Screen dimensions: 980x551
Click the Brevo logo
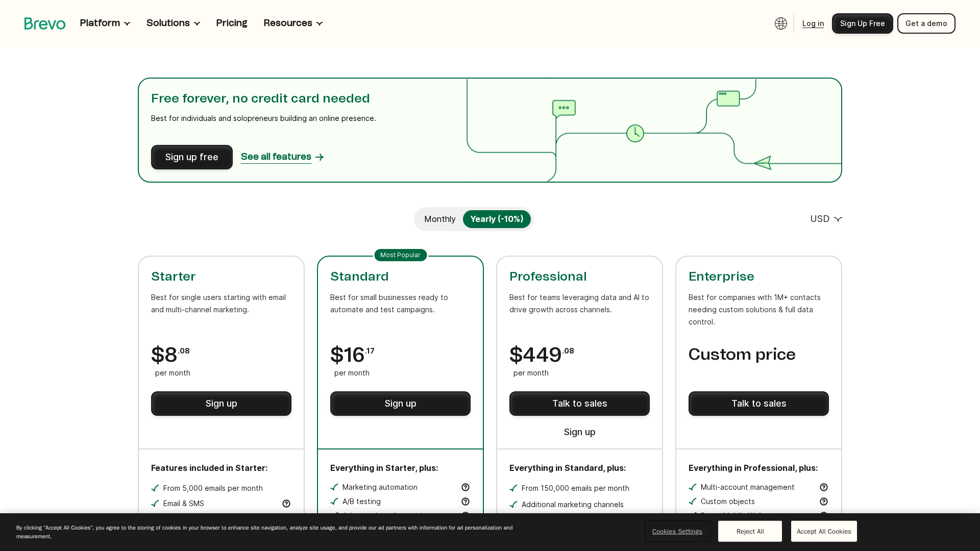[45, 23]
